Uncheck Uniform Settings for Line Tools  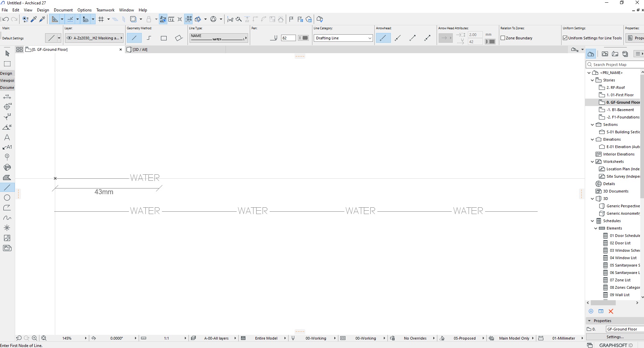point(565,38)
